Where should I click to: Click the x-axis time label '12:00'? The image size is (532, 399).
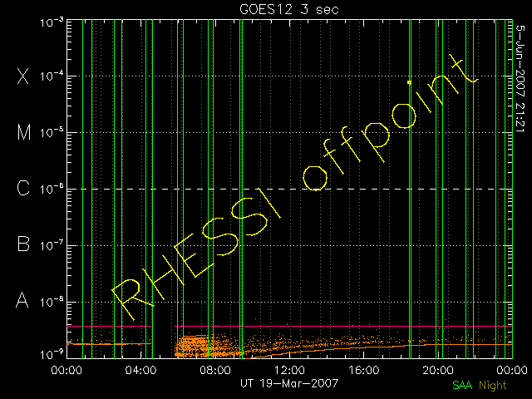point(289,370)
